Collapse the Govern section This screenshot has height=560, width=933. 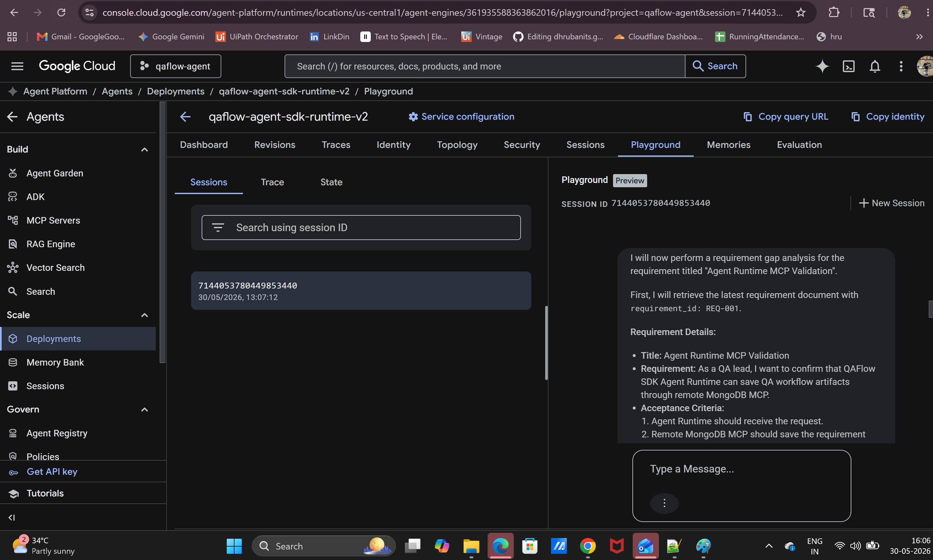pos(145,410)
